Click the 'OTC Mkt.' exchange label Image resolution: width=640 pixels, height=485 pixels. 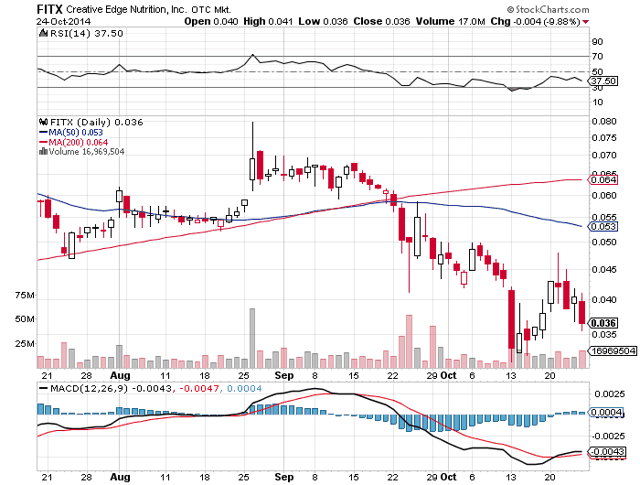point(211,9)
